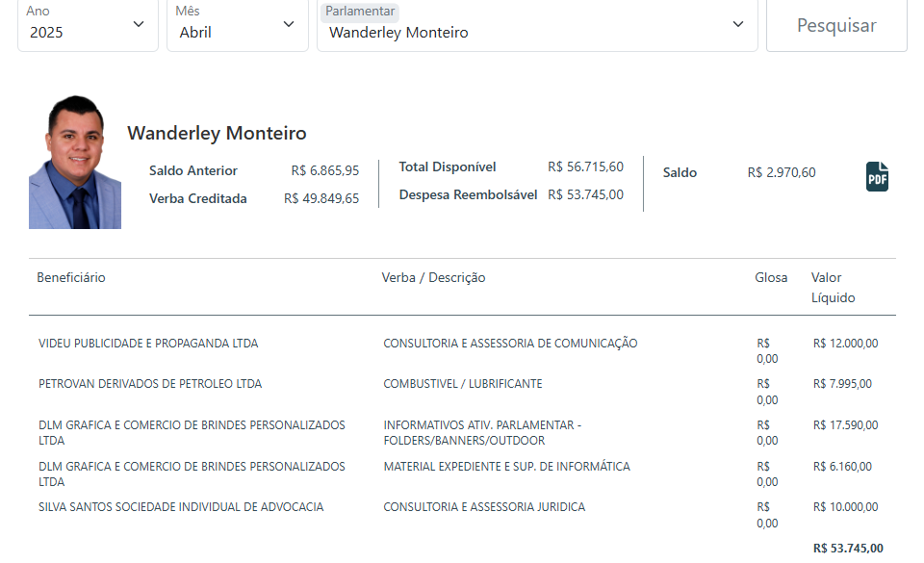Select the PETROVAN DERIVADOS DE PETROLEO row

tap(150, 384)
